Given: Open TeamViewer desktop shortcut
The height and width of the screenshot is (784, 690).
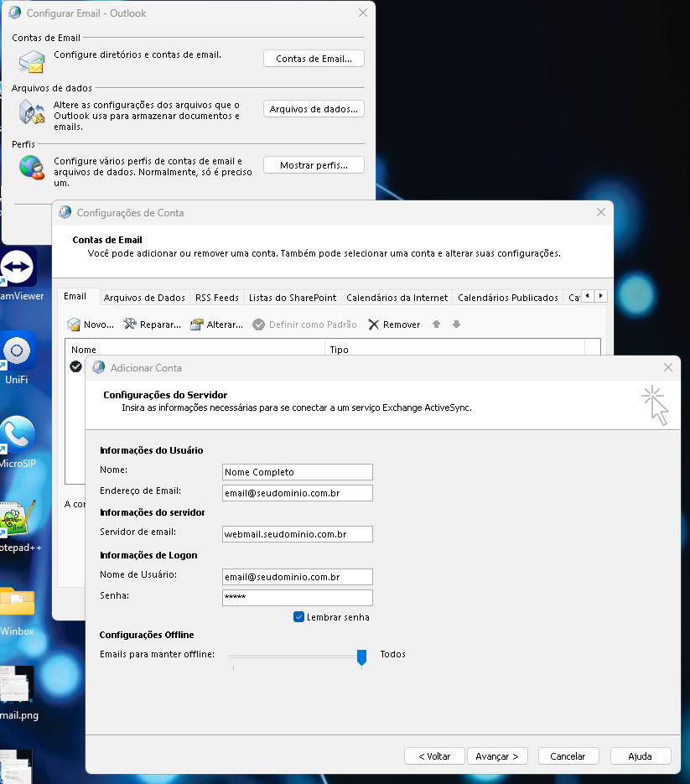Looking at the screenshot, I should [18, 267].
